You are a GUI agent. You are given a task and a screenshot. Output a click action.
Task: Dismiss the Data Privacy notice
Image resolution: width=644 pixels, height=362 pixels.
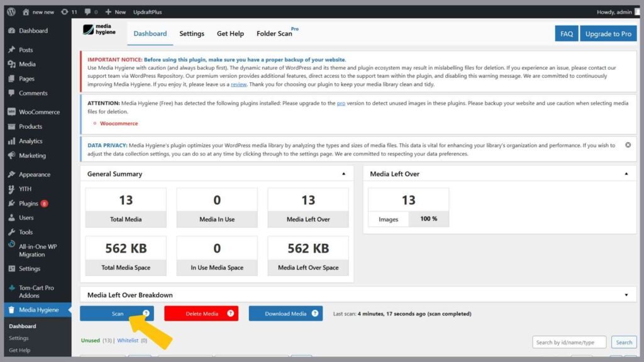(x=628, y=145)
